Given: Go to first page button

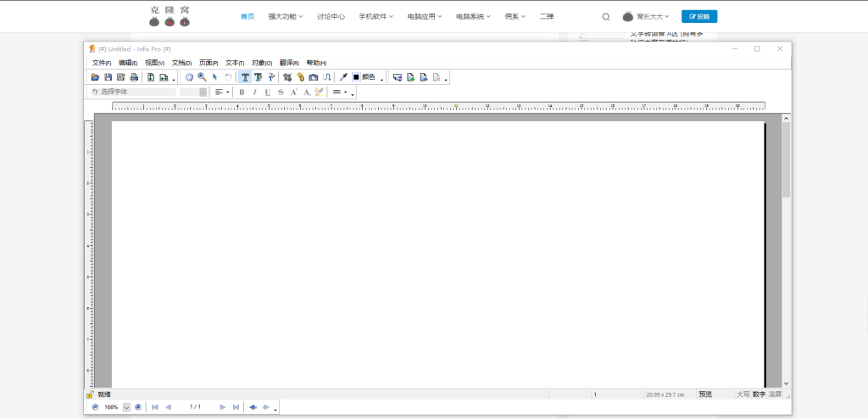Looking at the screenshot, I should click(155, 407).
